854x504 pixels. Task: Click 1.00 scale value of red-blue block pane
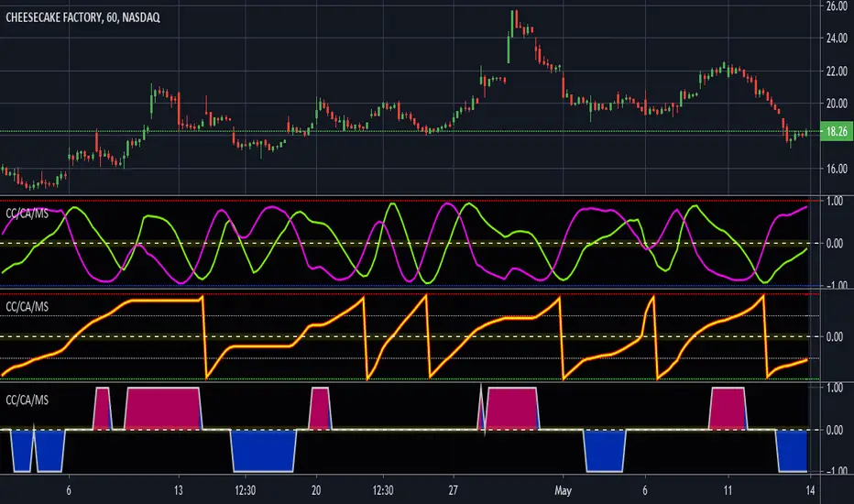835,388
